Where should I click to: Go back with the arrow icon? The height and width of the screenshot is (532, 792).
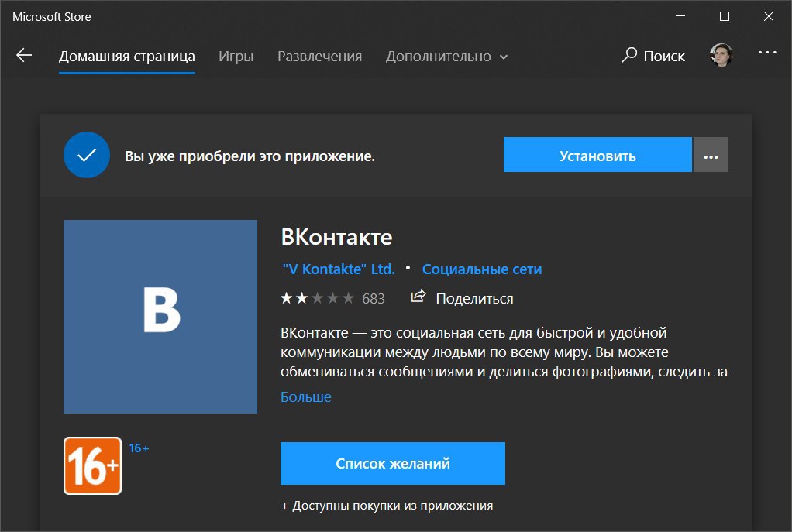coord(24,55)
